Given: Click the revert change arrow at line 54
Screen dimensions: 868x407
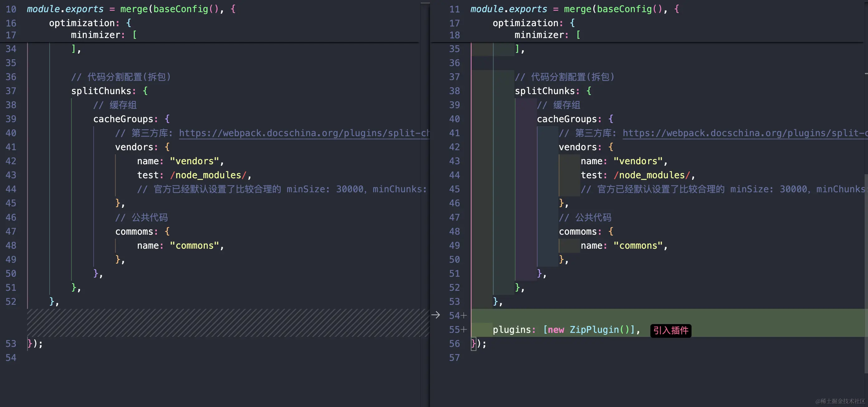Looking at the screenshot, I should click(x=435, y=315).
